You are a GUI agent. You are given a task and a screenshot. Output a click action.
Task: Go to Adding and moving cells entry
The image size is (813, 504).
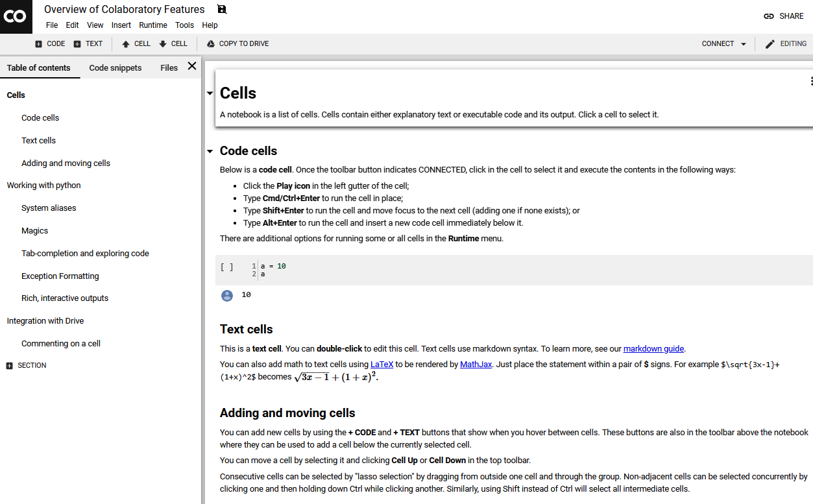point(66,163)
